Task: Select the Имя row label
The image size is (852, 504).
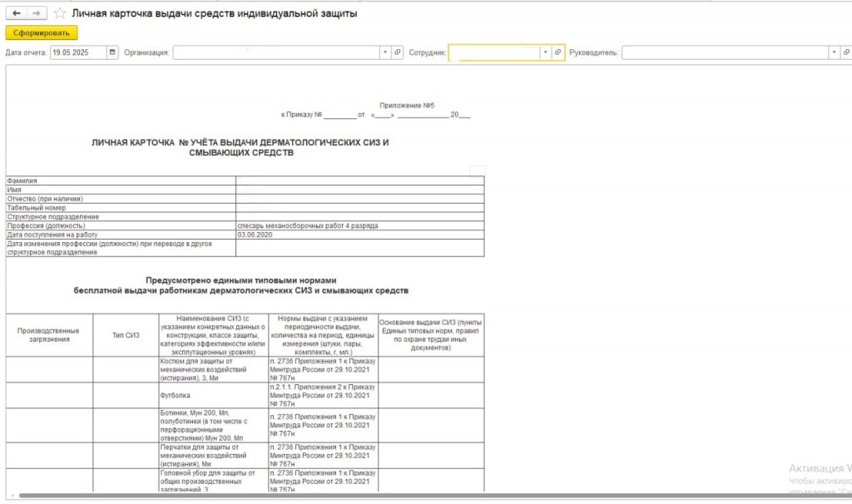Action: pyautogui.click(x=121, y=190)
